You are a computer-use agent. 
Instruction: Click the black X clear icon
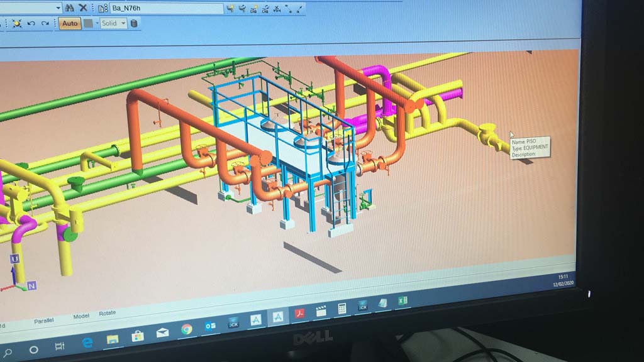point(83,8)
